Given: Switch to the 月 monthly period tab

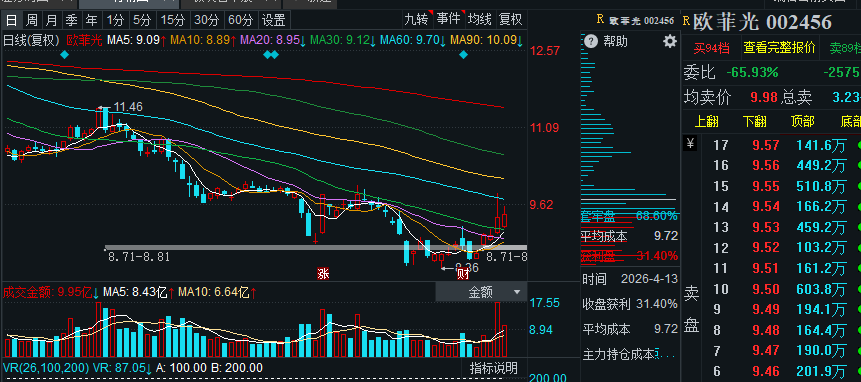Looking at the screenshot, I should click(52, 21).
